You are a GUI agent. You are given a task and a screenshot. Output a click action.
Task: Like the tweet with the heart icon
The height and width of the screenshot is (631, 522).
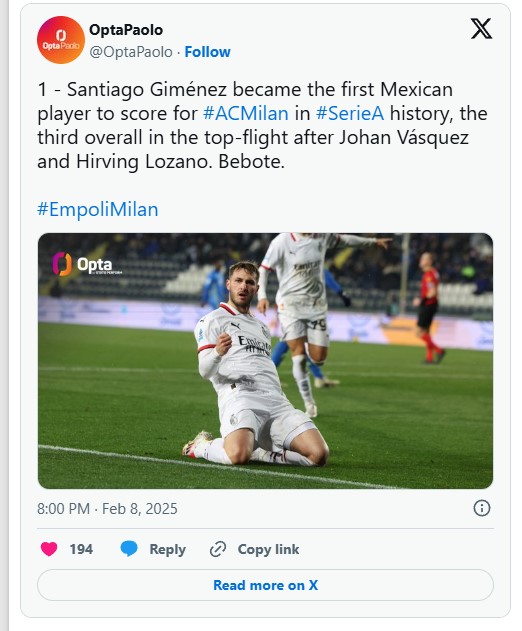click(49, 549)
